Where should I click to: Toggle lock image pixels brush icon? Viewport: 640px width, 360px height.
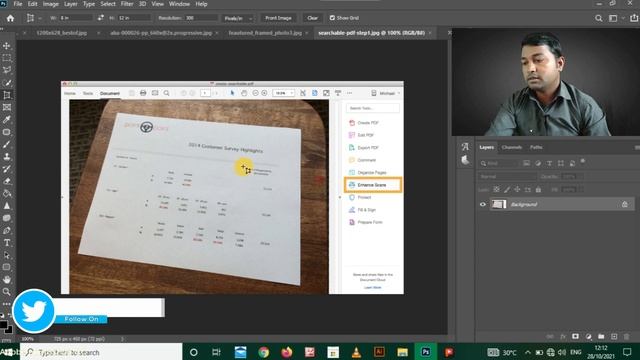coord(507,189)
